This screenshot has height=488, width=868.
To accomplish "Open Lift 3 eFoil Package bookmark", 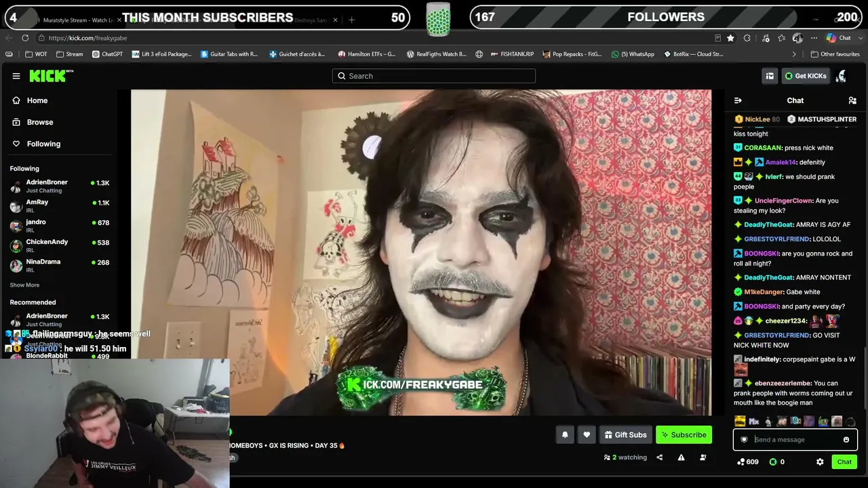I will [x=161, y=54].
